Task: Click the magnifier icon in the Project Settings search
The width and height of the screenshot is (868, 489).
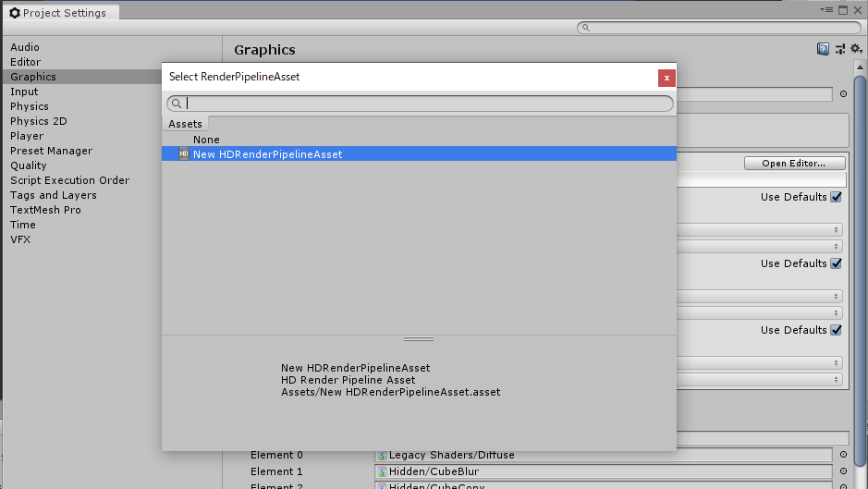Action: (x=586, y=28)
